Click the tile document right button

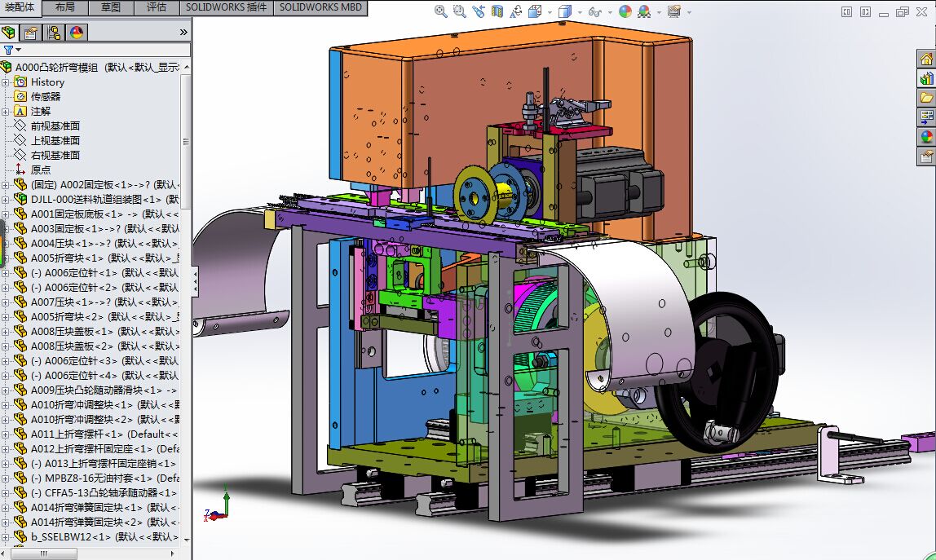click(865, 12)
